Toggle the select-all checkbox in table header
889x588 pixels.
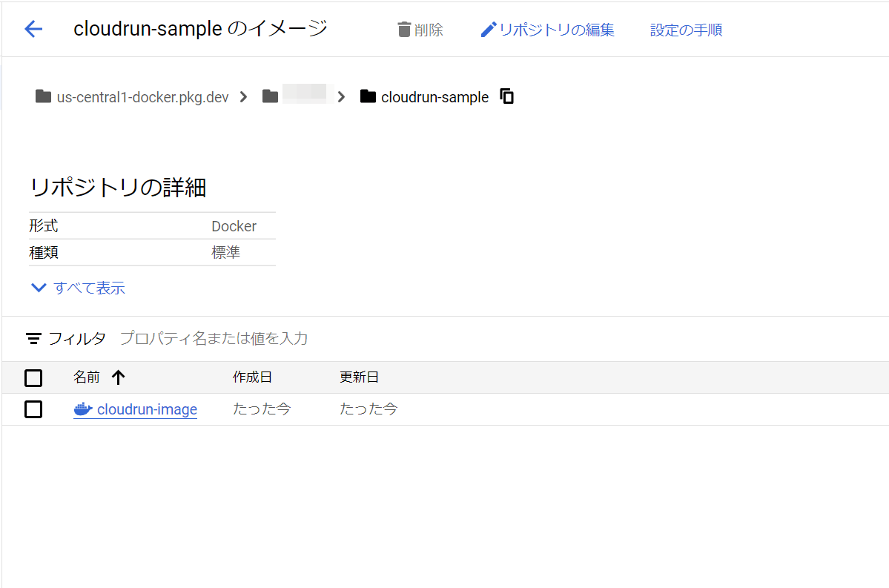tap(33, 377)
